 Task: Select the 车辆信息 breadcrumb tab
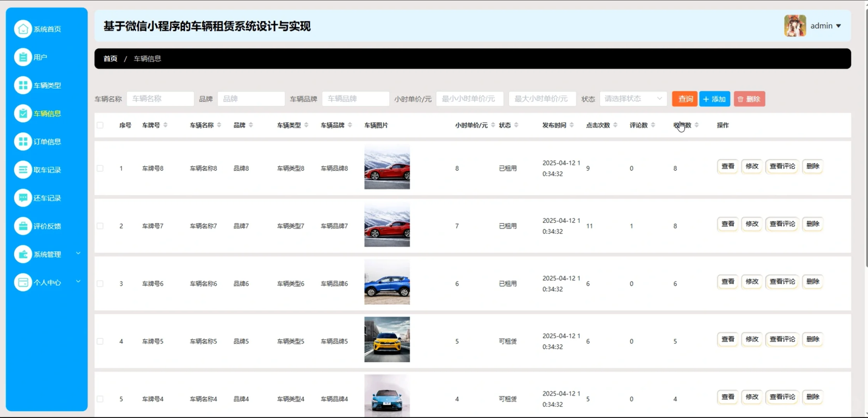point(147,58)
